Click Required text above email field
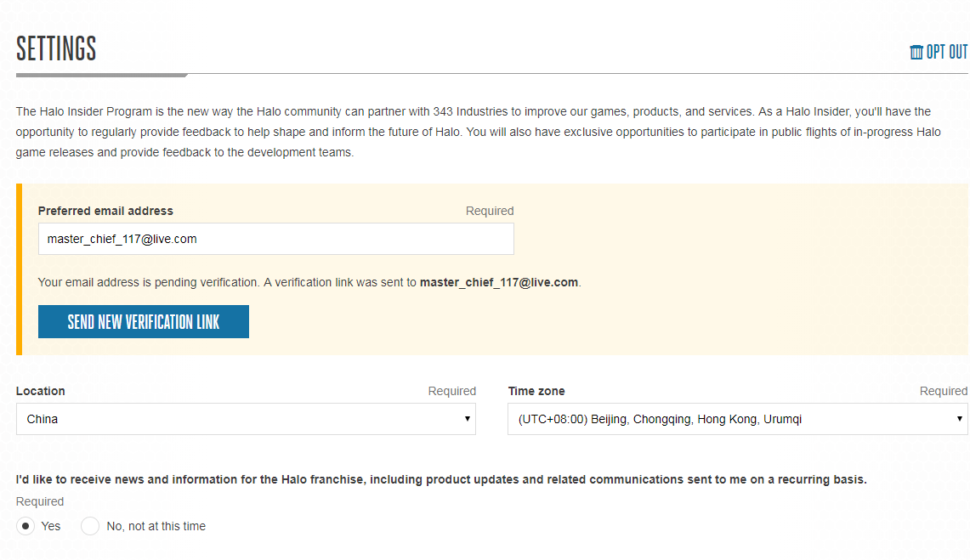The height and width of the screenshot is (560, 970). point(490,211)
